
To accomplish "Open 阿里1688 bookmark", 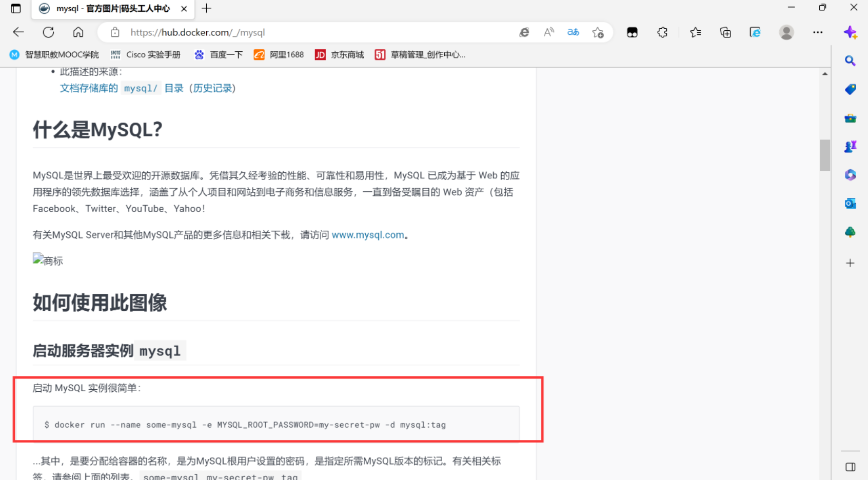I will click(279, 54).
